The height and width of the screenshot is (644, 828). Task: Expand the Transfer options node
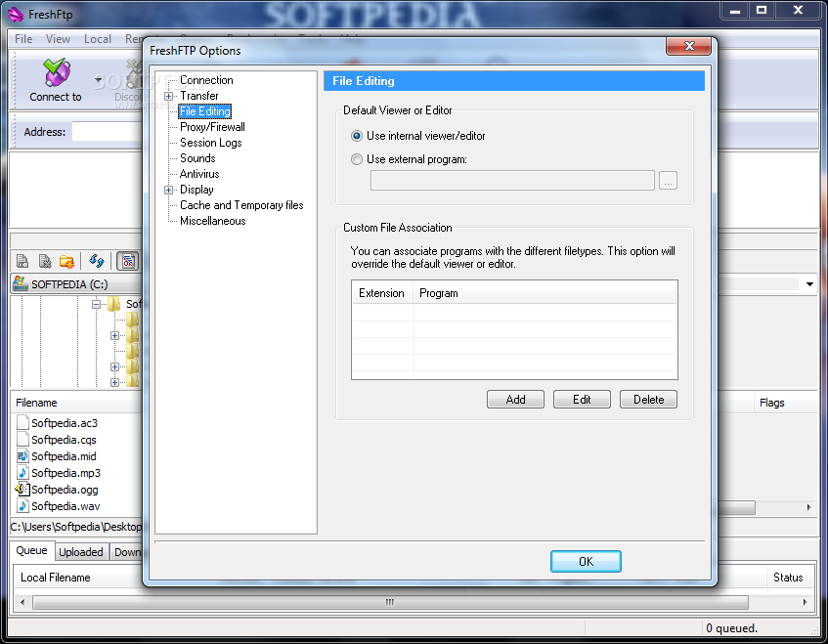(168, 96)
